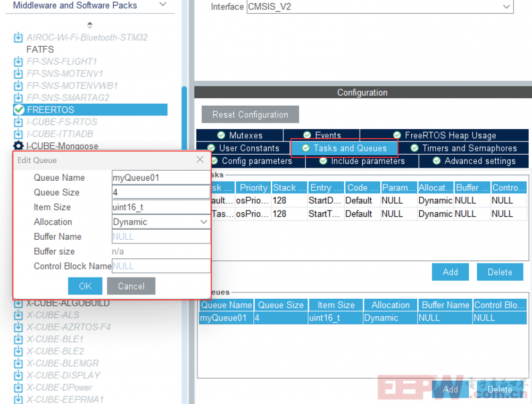Screen dimensions: 532x404
Task: Click green check icon on Include parameters tab
Action: tap(323, 161)
